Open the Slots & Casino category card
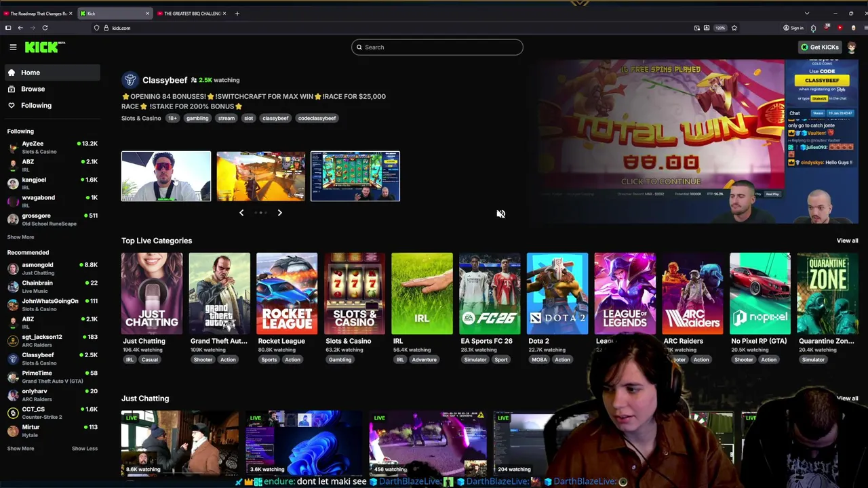This screenshot has height=488, width=868. point(354,293)
